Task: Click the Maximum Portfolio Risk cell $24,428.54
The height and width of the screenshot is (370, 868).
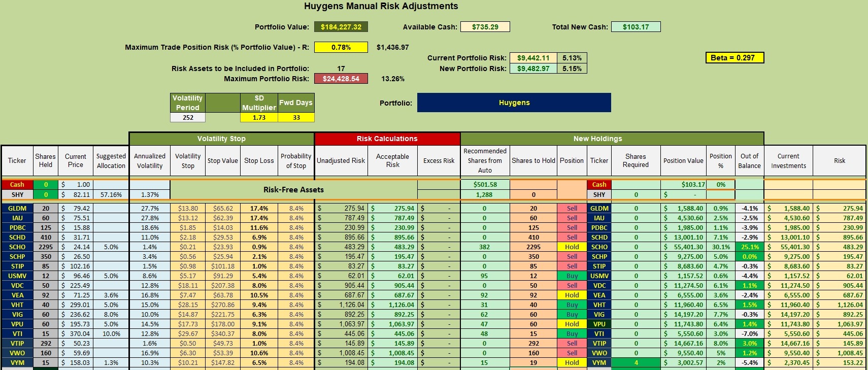Action: click(341, 79)
